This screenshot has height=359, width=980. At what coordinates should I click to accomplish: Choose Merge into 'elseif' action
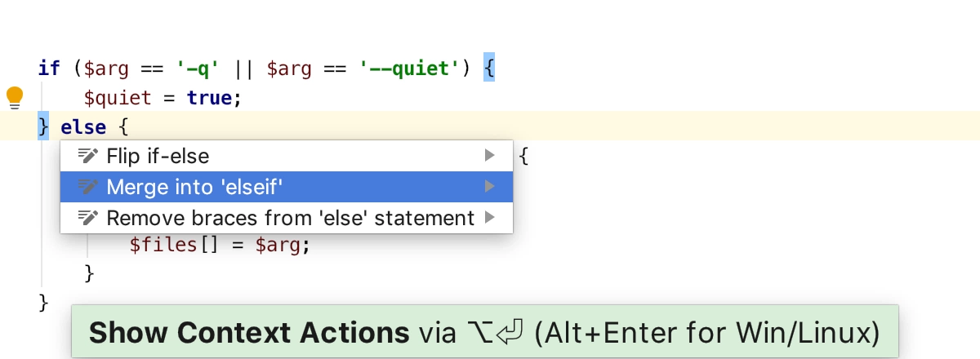click(287, 187)
